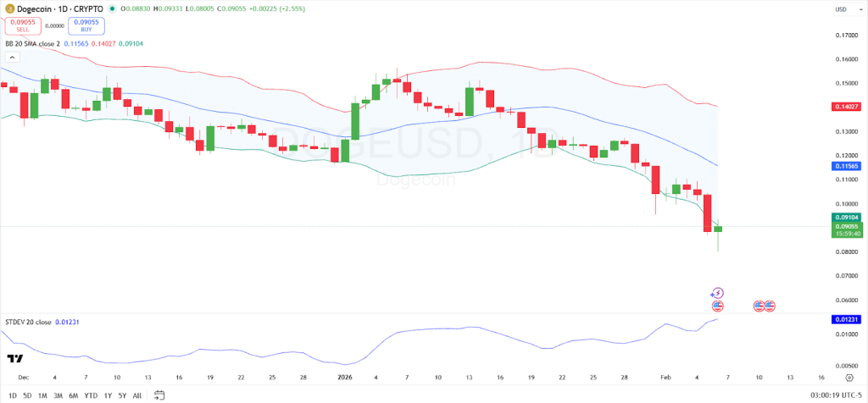This screenshot has height=403, width=868.
Task: Click the 0.06000 price scale label
Action: [x=846, y=301]
